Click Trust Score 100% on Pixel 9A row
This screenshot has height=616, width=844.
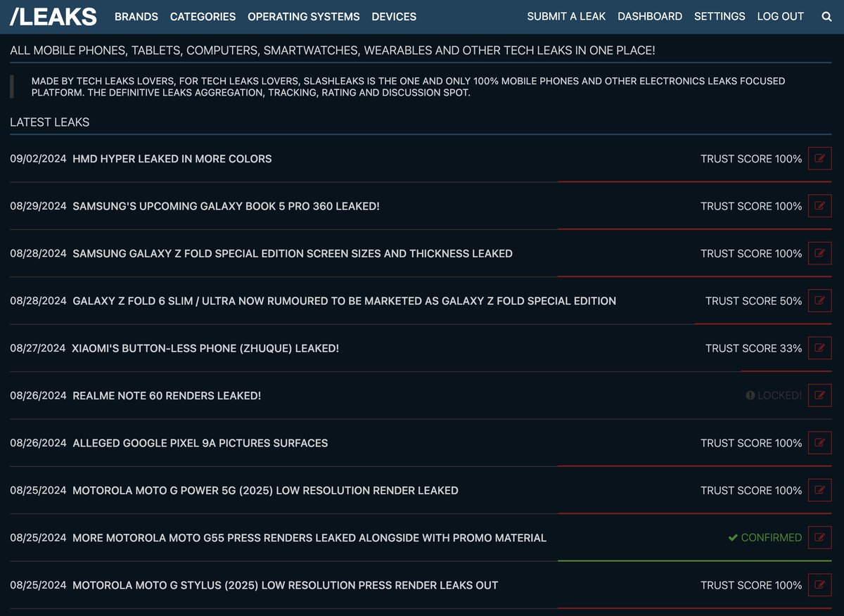[x=751, y=443]
